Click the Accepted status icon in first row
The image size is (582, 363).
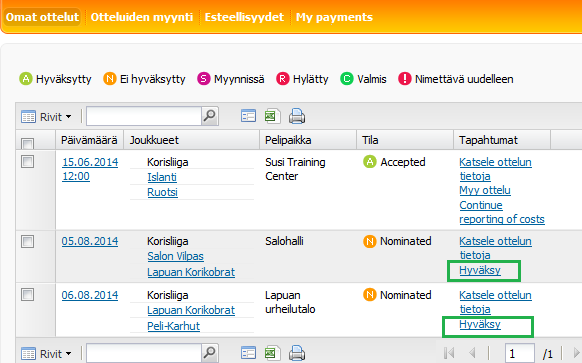click(370, 162)
